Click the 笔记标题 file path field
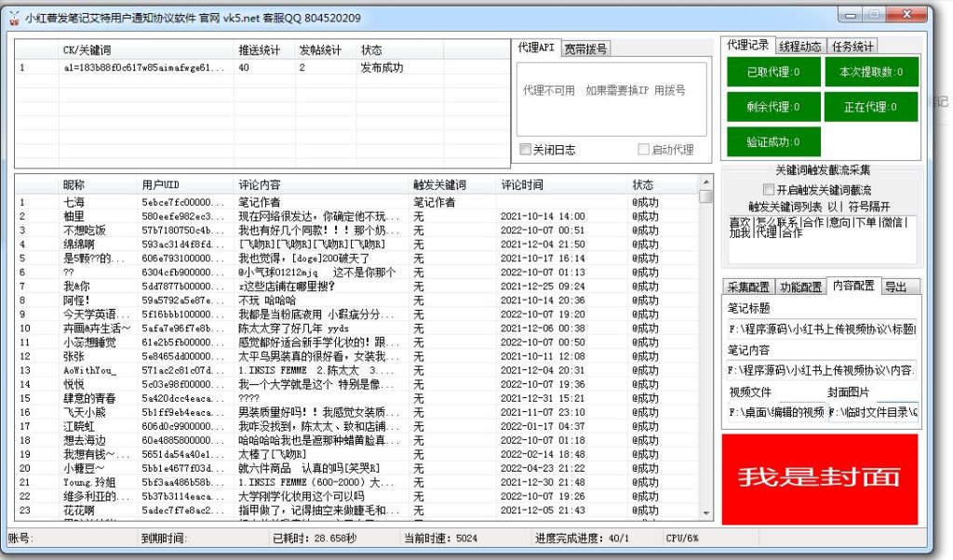 822,328
